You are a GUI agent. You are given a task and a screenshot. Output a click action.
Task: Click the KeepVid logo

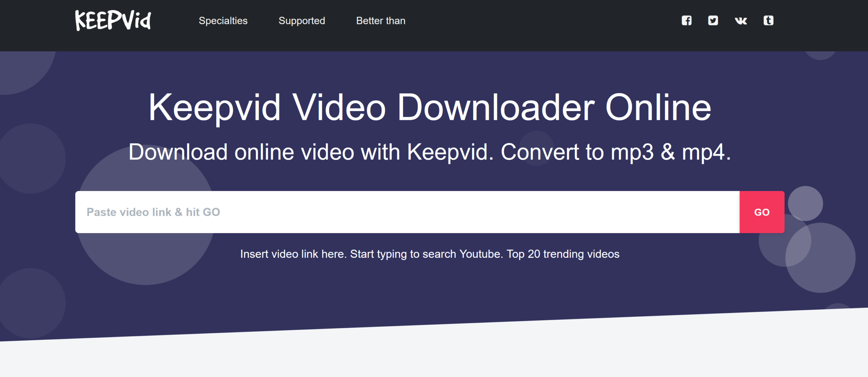click(113, 20)
